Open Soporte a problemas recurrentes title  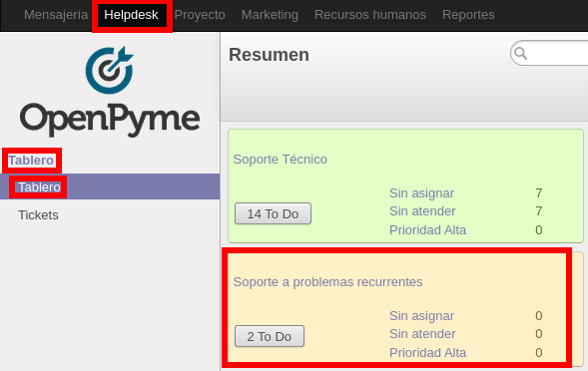pyautogui.click(x=327, y=282)
